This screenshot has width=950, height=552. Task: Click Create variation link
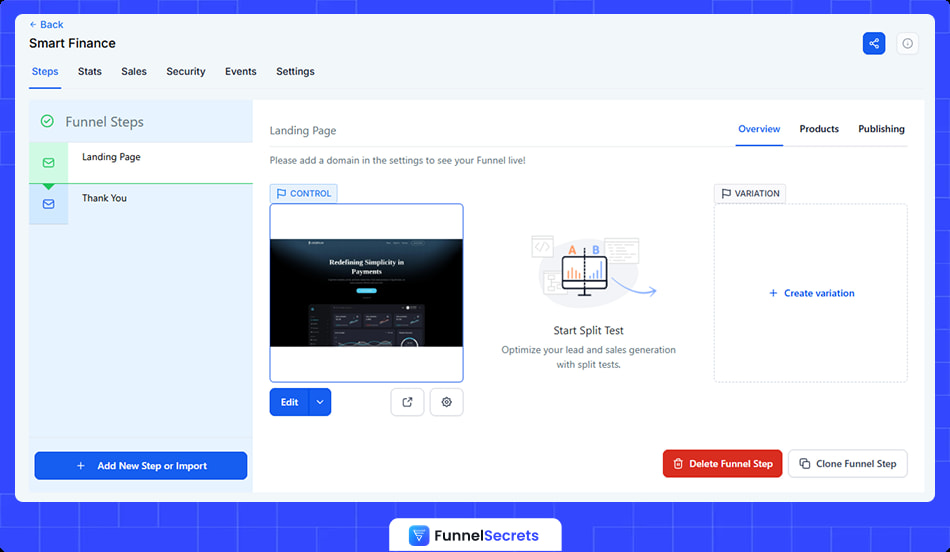click(x=812, y=293)
